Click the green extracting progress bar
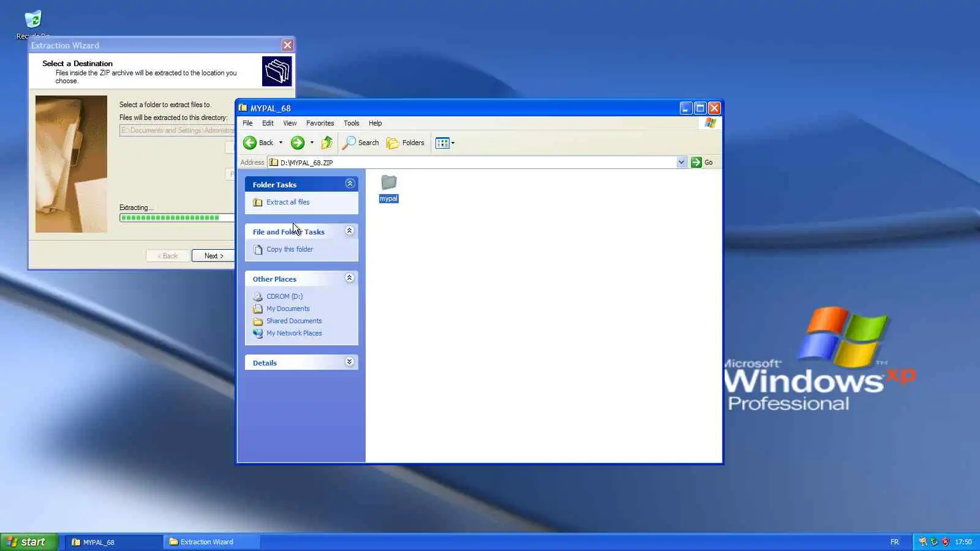Screen dimensions: 980x551 pos(177,217)
